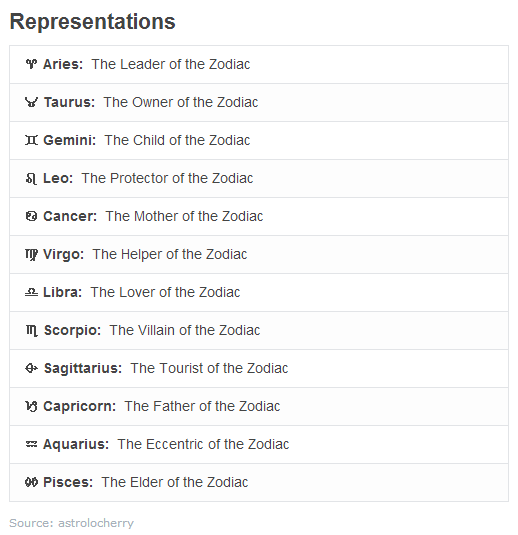Viewport: 518px width, 535px height.
Task: Click the Capricorn symbol icon
Action: click(x=31, y=406)
